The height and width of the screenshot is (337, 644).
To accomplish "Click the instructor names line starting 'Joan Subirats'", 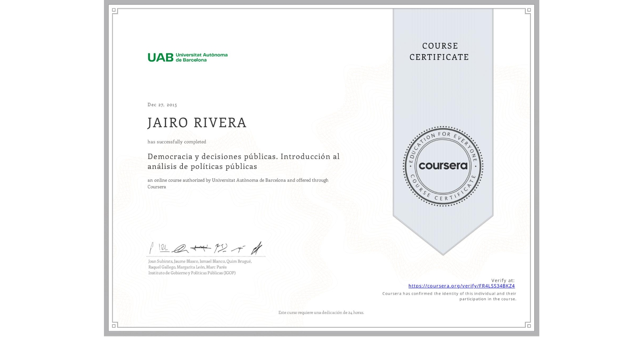I will pos(200,261).
